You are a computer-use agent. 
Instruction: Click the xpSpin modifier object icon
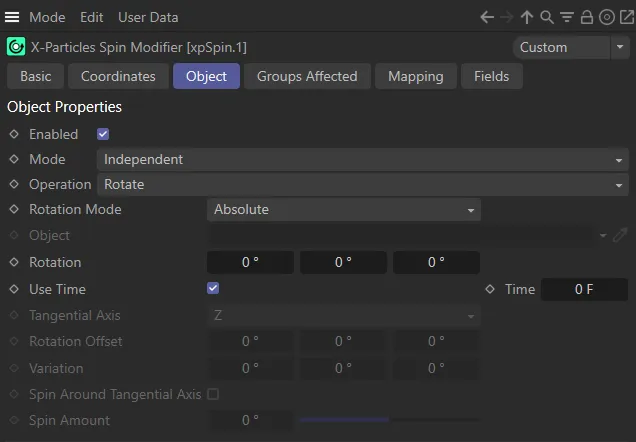(x=16, y=47)
